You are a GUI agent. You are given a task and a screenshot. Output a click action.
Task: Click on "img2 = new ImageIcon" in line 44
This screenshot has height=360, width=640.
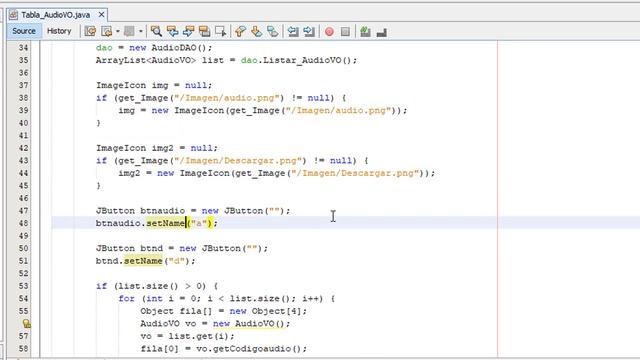pos(174,173)
